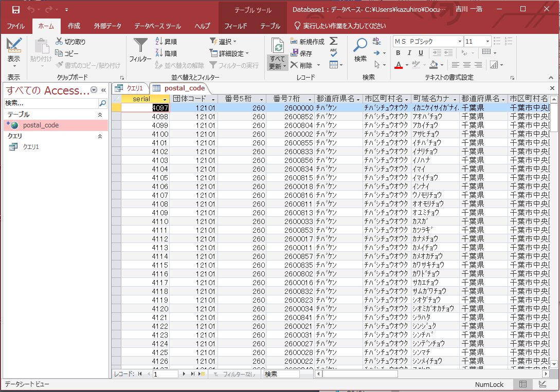Click the red font color button
Screen dimensions: 560x392
pyautogui.click(x=398, y=65)
